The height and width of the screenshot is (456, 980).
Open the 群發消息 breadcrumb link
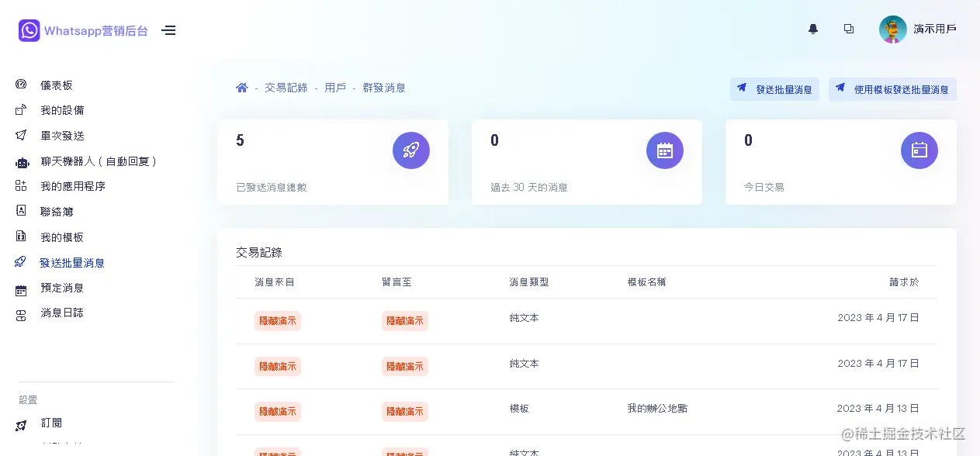(385, 88)
